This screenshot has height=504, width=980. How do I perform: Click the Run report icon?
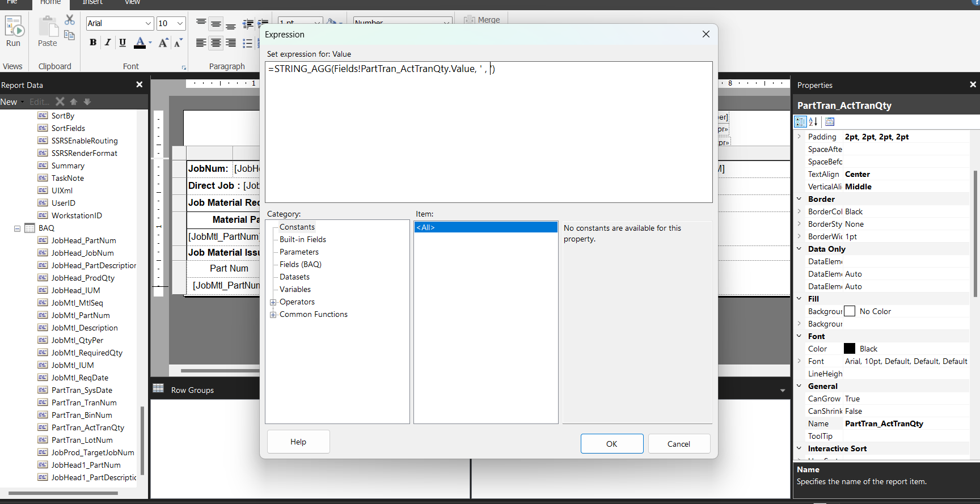coord(14,26)
